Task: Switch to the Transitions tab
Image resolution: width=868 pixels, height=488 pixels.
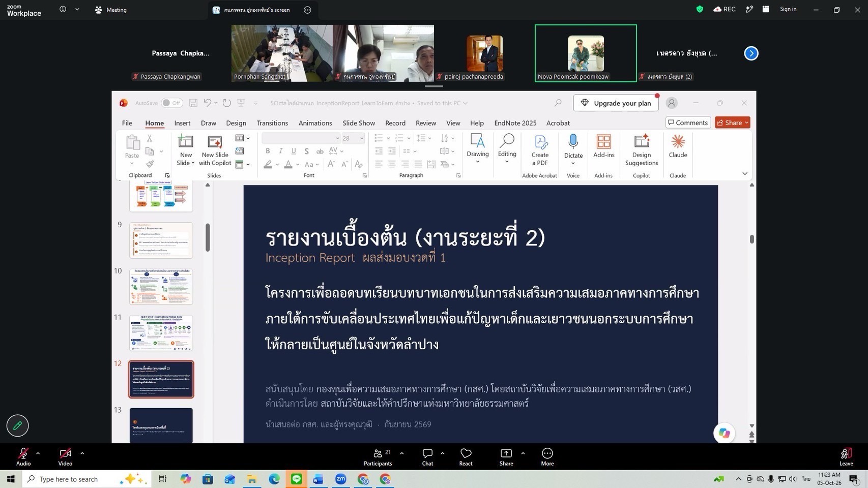Action: (x=272, y=123)
